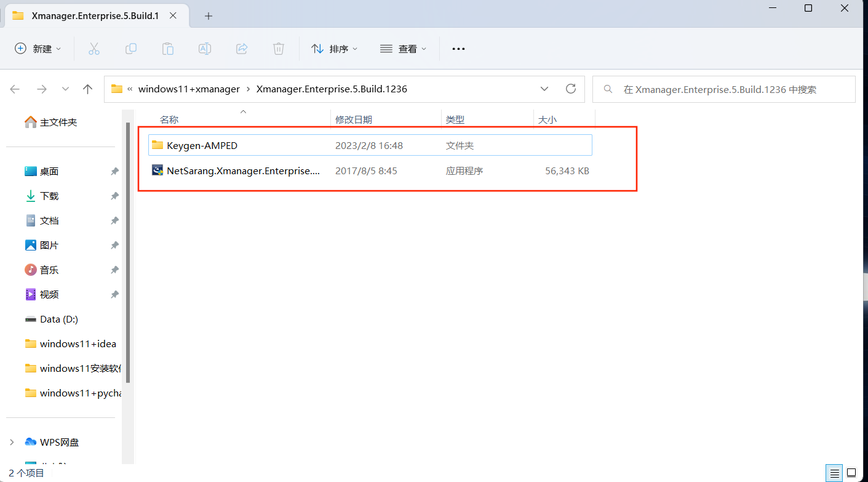Go back with the left arrow
Image resolution: width=868 pixels, height=482 pixels.
15,89
